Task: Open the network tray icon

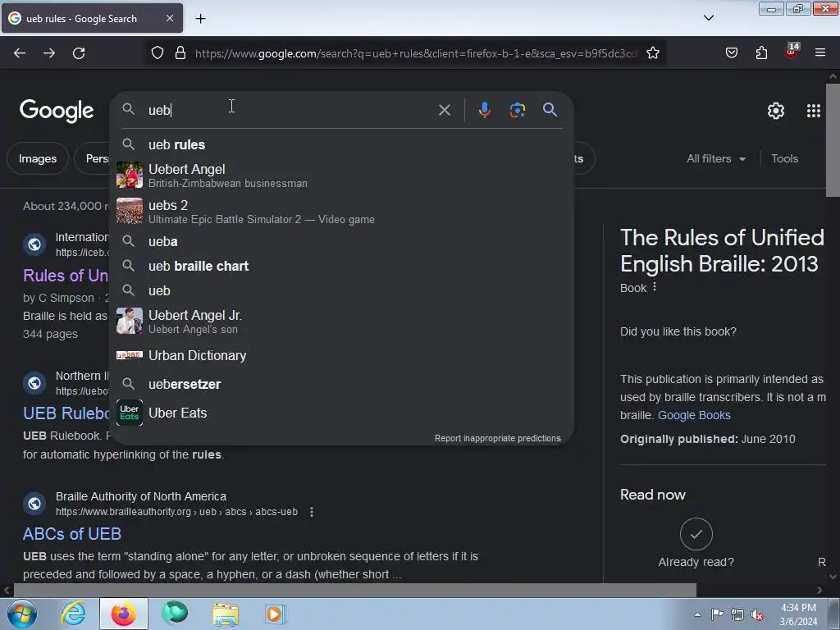Action: coord(737,615)
